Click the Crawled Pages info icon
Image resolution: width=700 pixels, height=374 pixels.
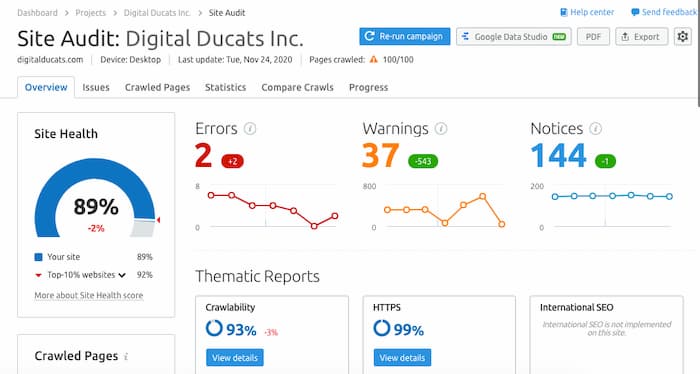pos(126,357)
